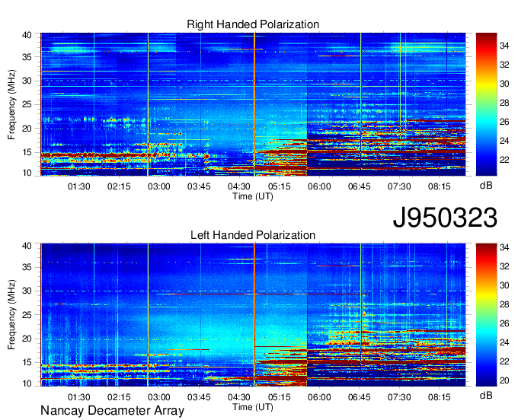
Task: Click the 08:15 tick of right-handed plot
Action: (440, 186)
